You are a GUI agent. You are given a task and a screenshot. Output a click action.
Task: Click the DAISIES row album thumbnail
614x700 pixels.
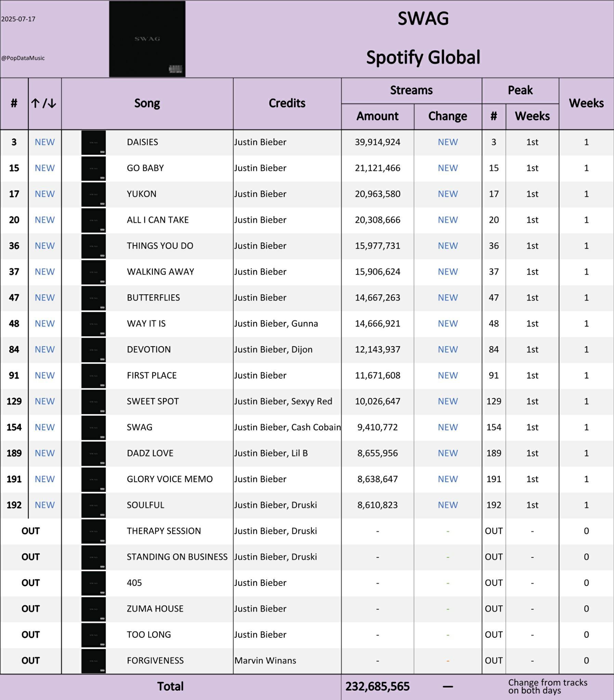[x=93, y=143]
